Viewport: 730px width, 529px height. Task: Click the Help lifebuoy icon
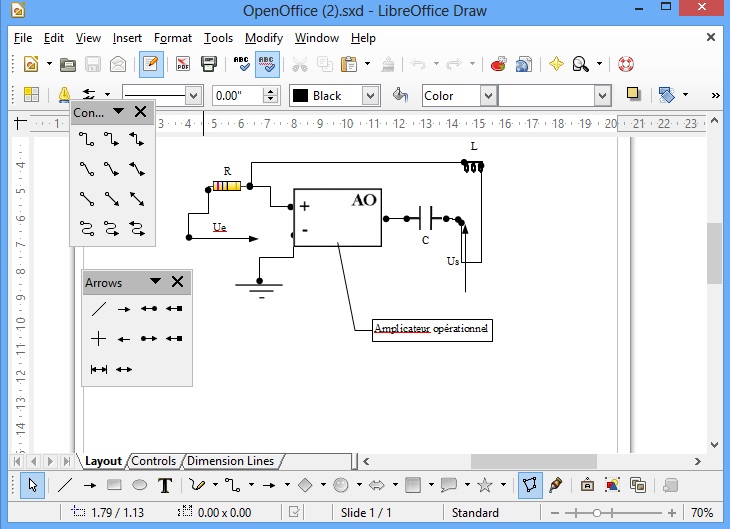click(626, 64)
